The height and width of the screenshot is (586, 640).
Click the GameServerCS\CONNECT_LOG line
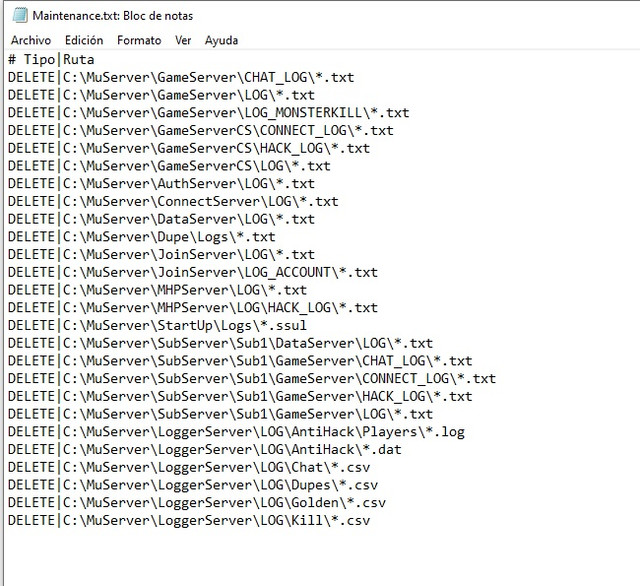point(200,131)
